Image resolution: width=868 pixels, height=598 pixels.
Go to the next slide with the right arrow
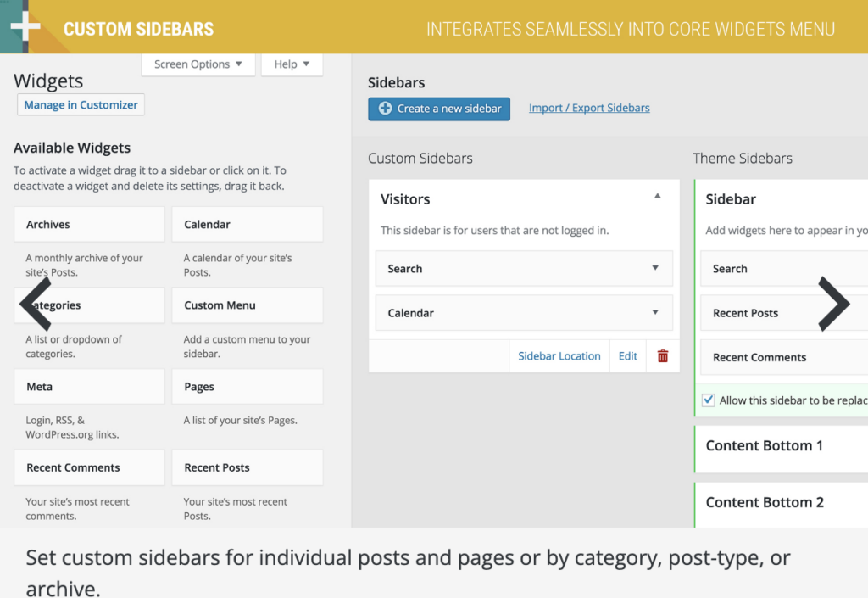coord(834,304)
